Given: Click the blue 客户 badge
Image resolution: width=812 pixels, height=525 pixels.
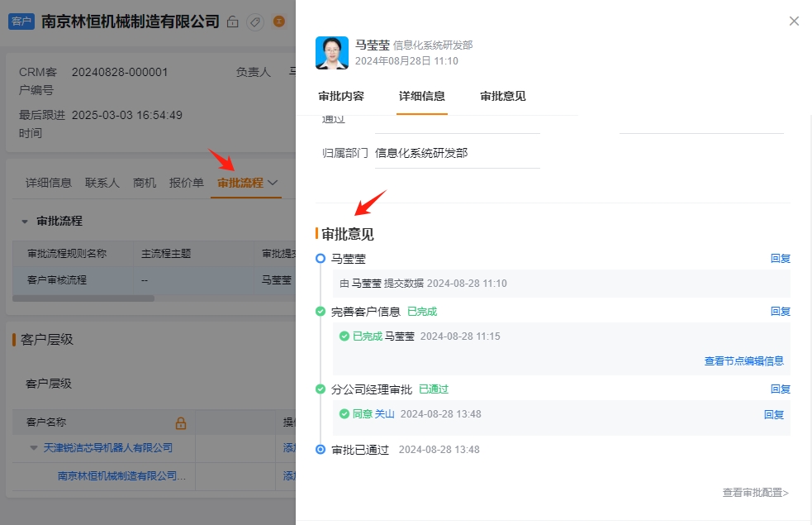Looking at the screenshot, I should point(21,21).
